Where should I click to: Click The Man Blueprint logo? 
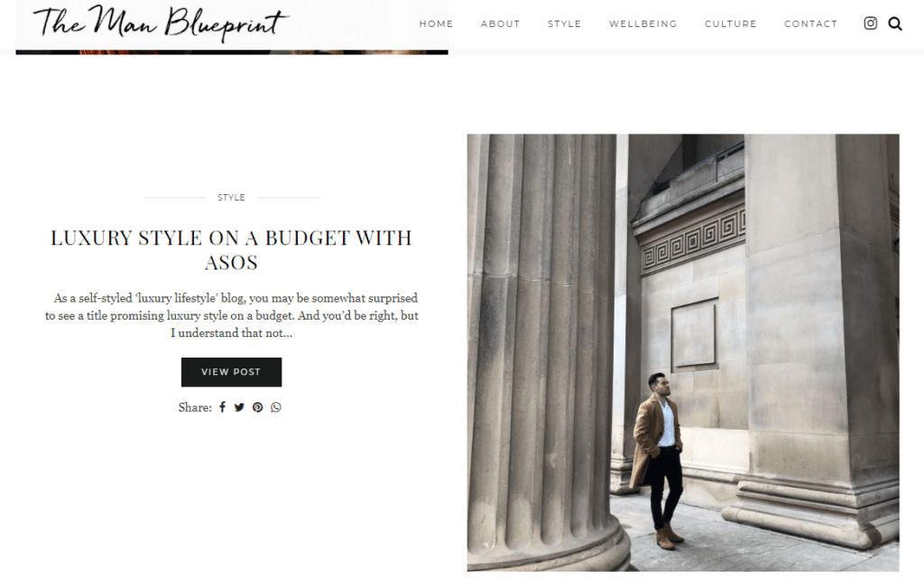pyautogui.click(x=161, y=23)
